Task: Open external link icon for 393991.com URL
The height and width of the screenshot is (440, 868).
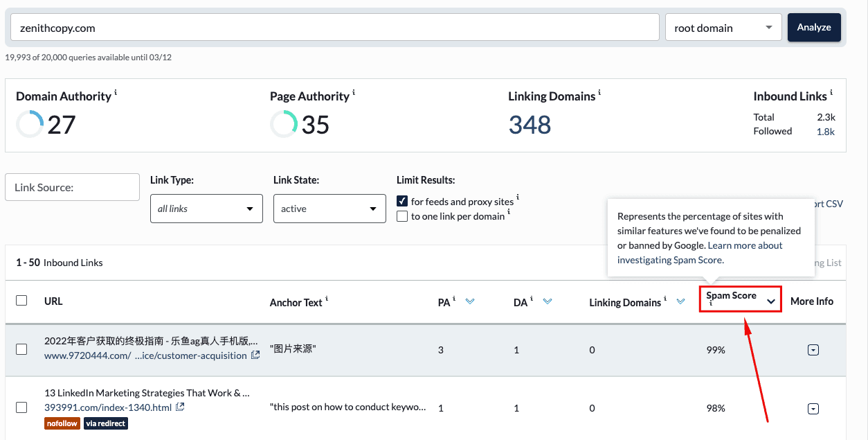Action: coord(180,407)
